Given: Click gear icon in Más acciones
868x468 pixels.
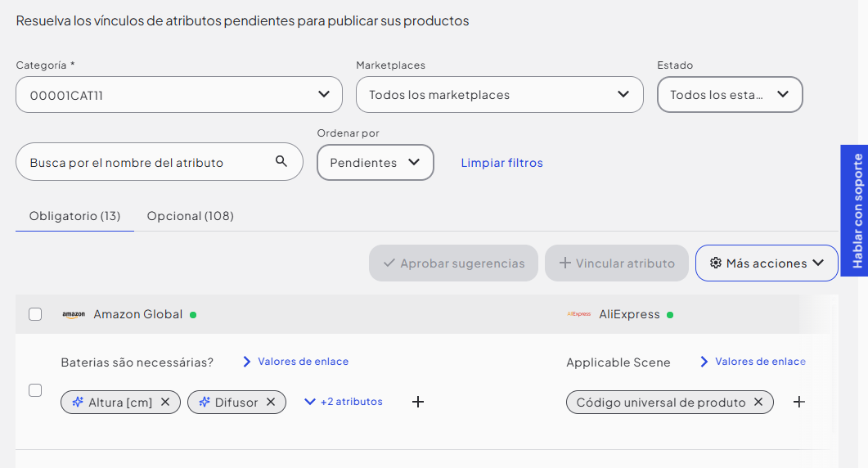Looking at the screenshot, I should [716, 263].
